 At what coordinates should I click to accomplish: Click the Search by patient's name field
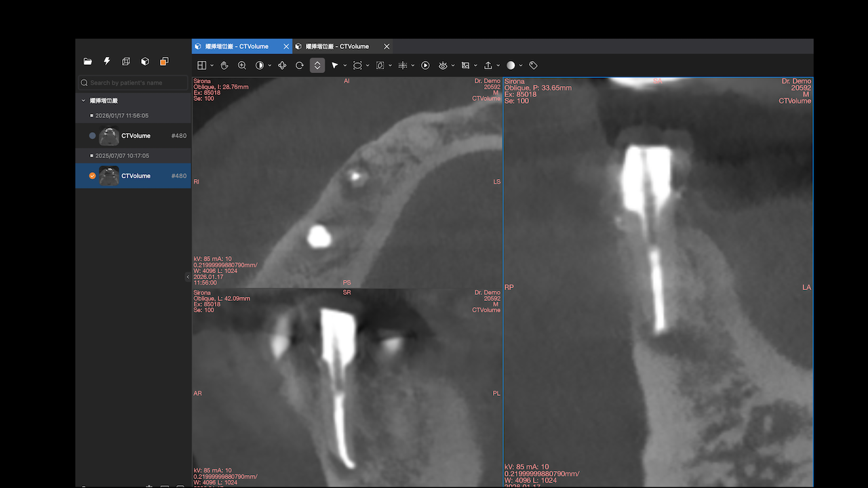coord(133,83)
